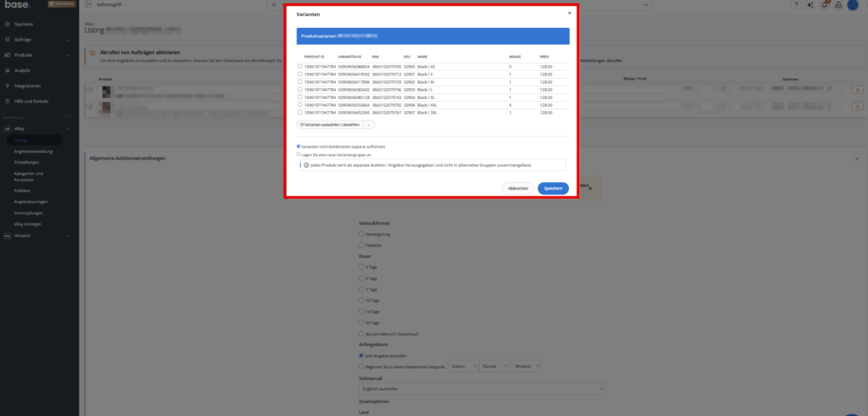Toggle the second product row checkbox in Listing

(89, 106)
